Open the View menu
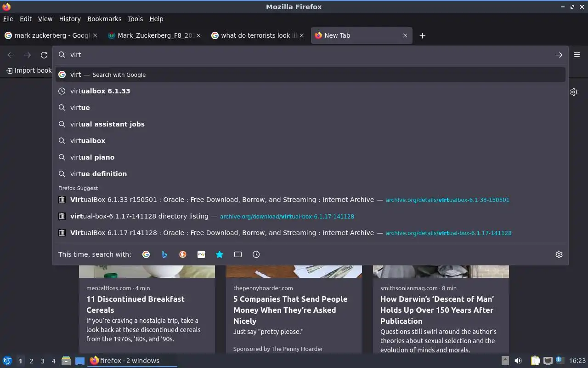 tap(45, 19)
